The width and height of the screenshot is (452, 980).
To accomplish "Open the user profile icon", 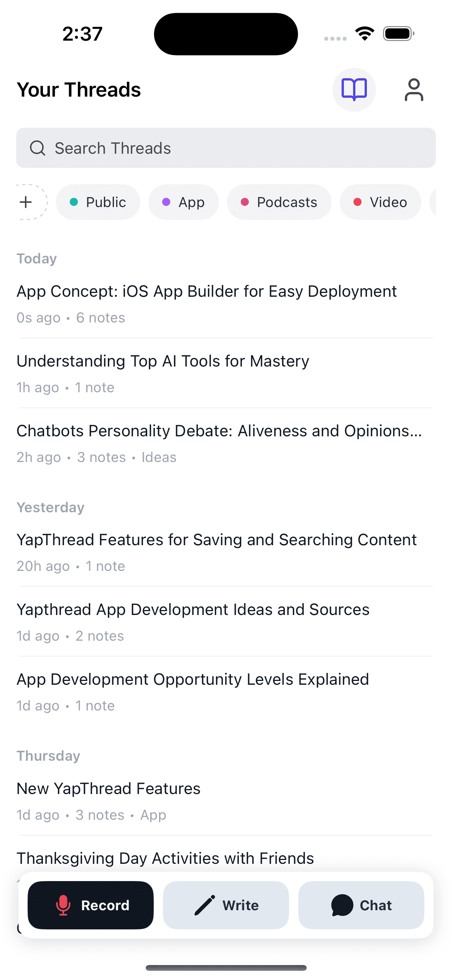I will (414, 90).
